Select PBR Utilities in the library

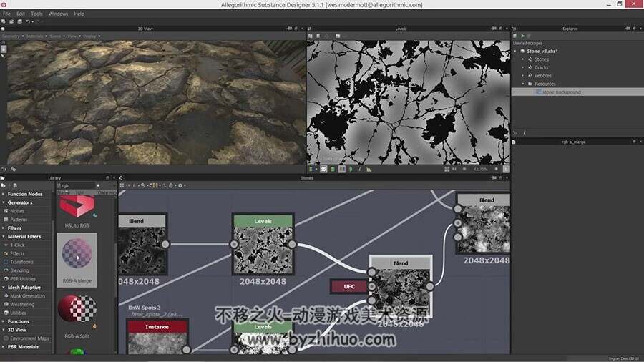23,279
